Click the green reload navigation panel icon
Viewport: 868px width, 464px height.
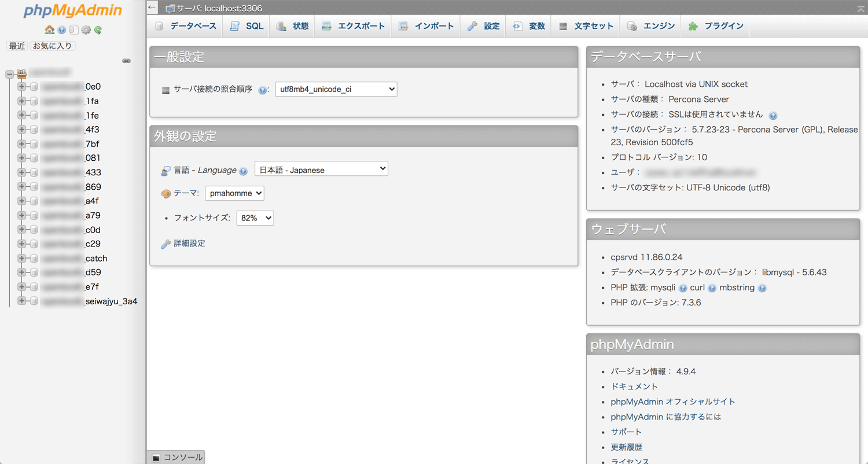point(98,30)
